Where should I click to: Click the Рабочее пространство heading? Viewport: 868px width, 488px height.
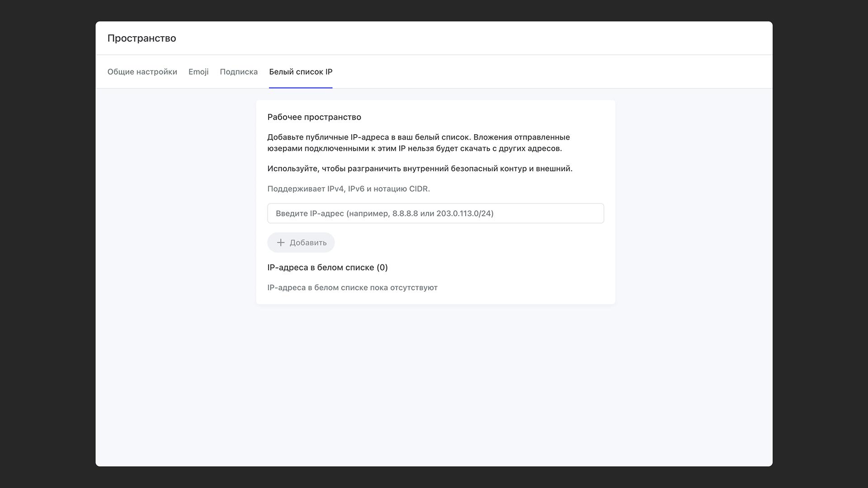314,117
